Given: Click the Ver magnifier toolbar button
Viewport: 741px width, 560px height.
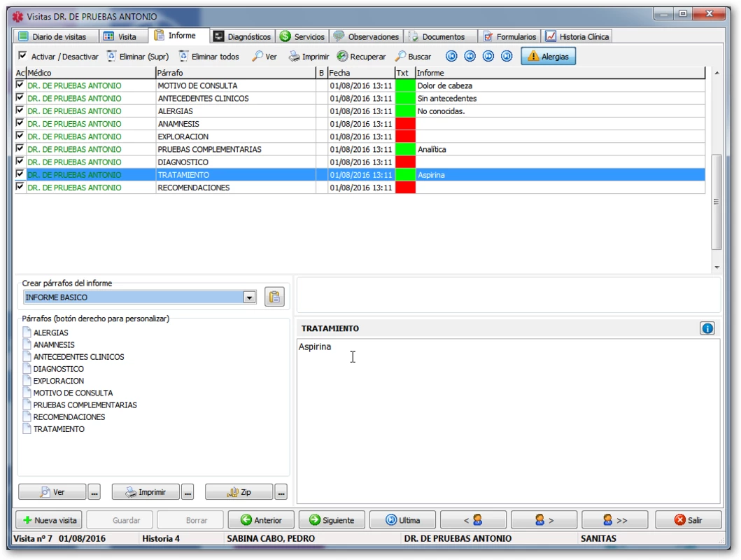Looking at the screenshot, I should (x=264, y=56).
